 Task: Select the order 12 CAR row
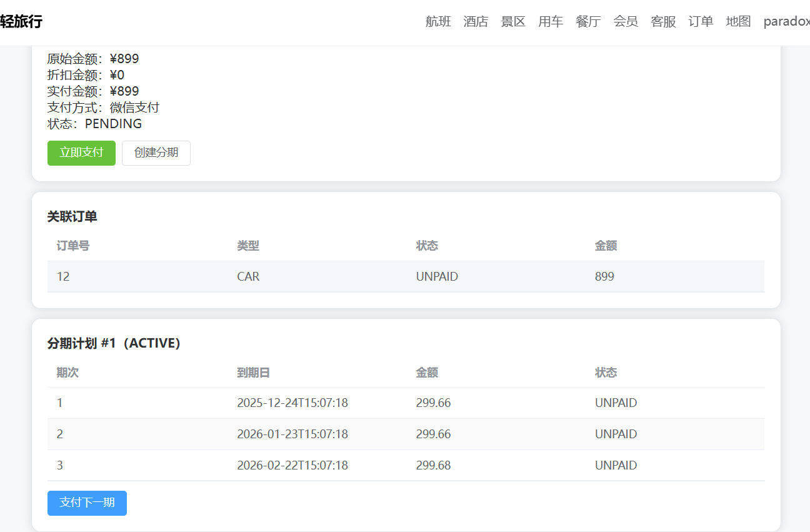[x=405, y=276]
